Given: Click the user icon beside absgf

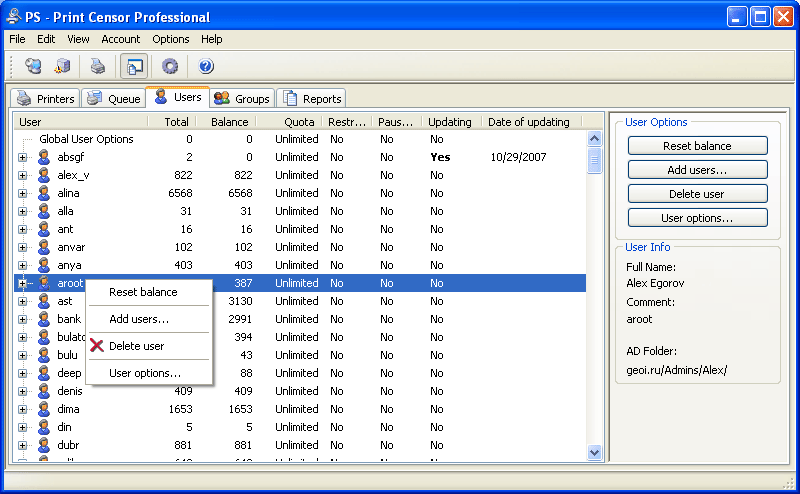Looking at the screenshot, I should point(44,157).
